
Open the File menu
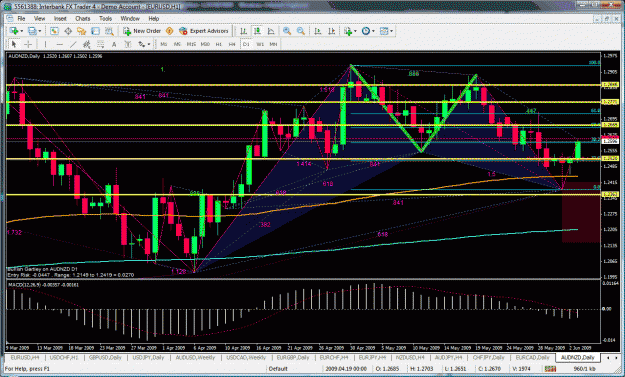(21, 19)
